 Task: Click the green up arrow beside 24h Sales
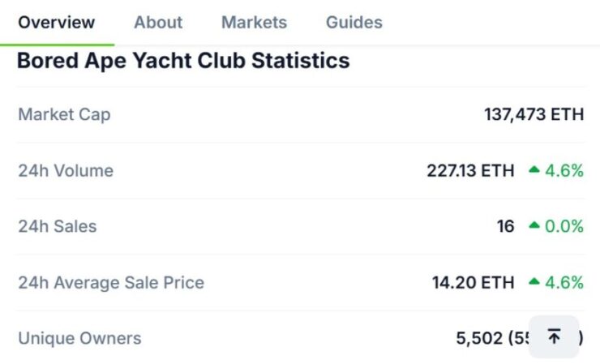coord(534,225)
